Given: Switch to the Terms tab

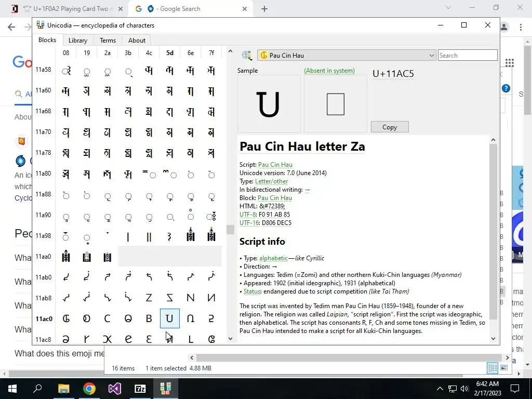Looking at the screenshot, I should [x=108, y=41].
